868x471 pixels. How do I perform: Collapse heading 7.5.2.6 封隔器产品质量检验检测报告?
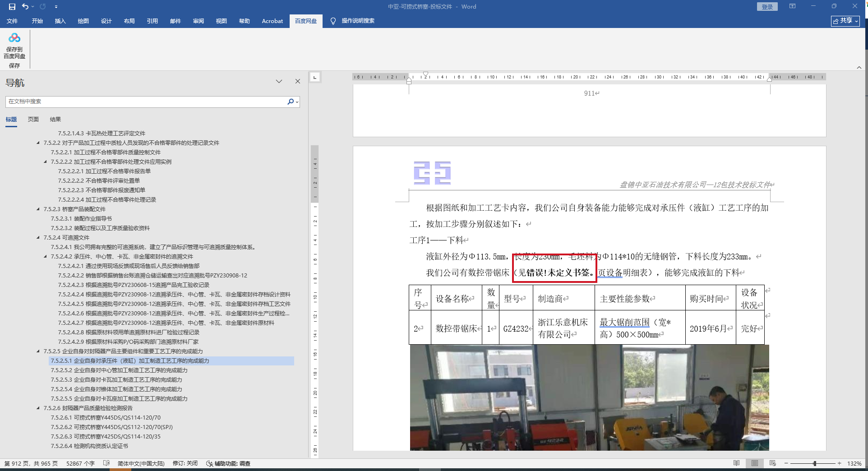[x=38, y=408]
